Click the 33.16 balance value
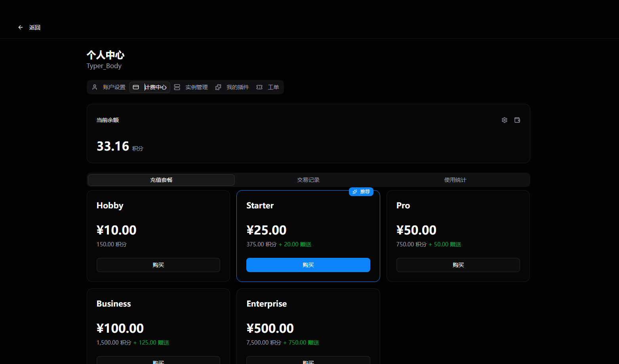 113,146
